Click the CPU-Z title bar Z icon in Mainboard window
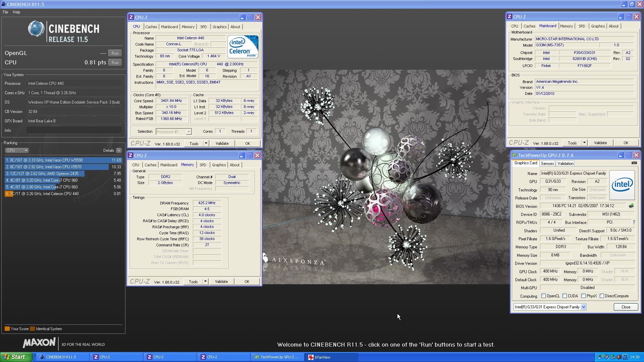Viewport: 644px width, 362px height. click(x=509, y=16)
